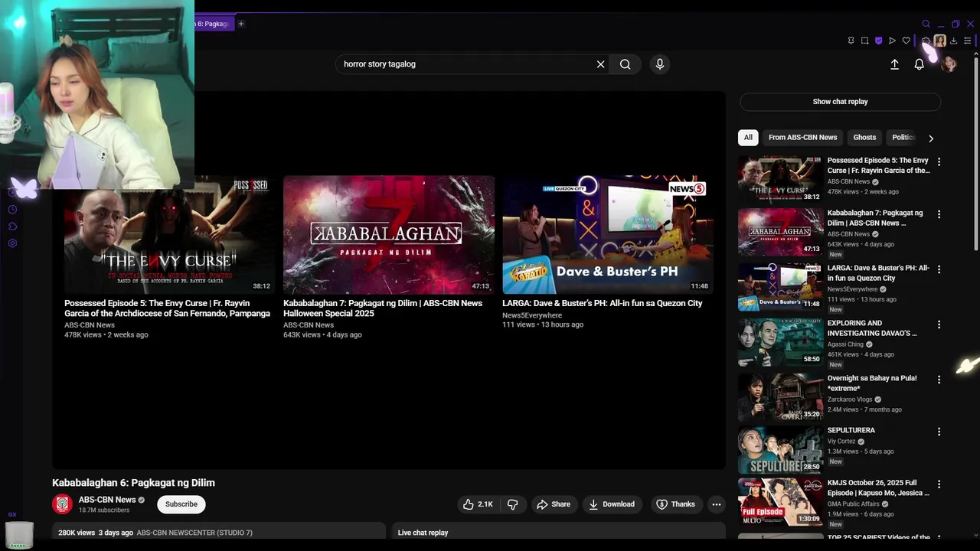This screenshot has height=551, width=980.
Task: Open 'EXPLORING AND INVESTIGATING DAVAO'S' title
Action: pos(872,328)
